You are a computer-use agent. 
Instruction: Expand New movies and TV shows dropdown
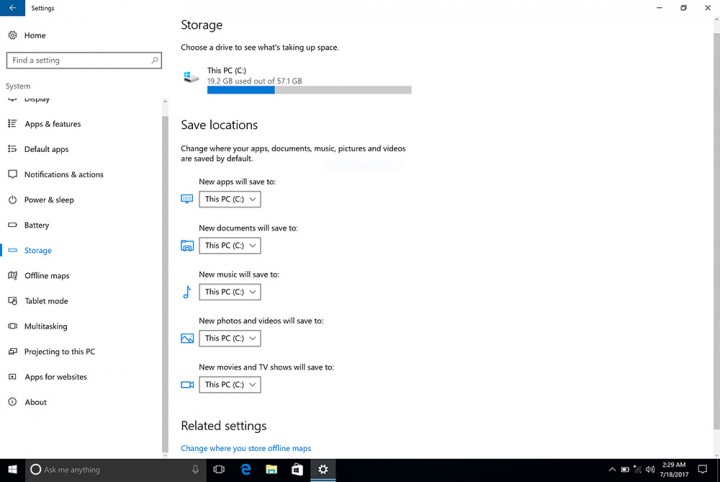point(230,385)
